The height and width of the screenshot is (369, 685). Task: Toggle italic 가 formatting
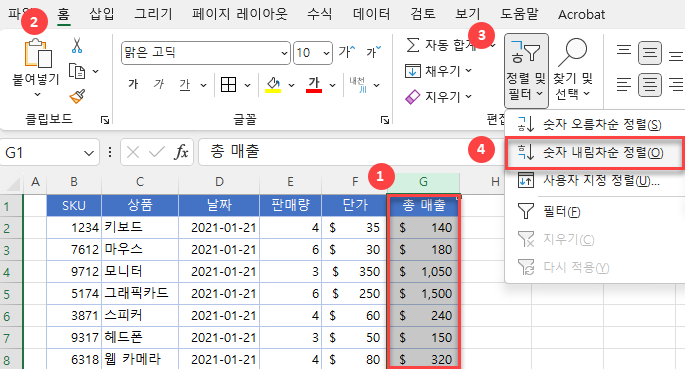point(159,84)
